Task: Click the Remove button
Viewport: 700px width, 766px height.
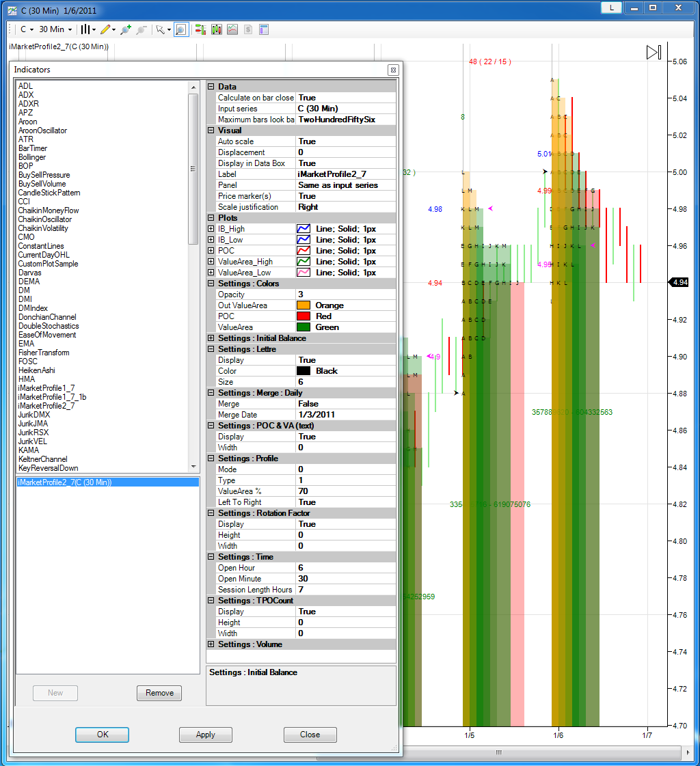Action: point(159,693)
